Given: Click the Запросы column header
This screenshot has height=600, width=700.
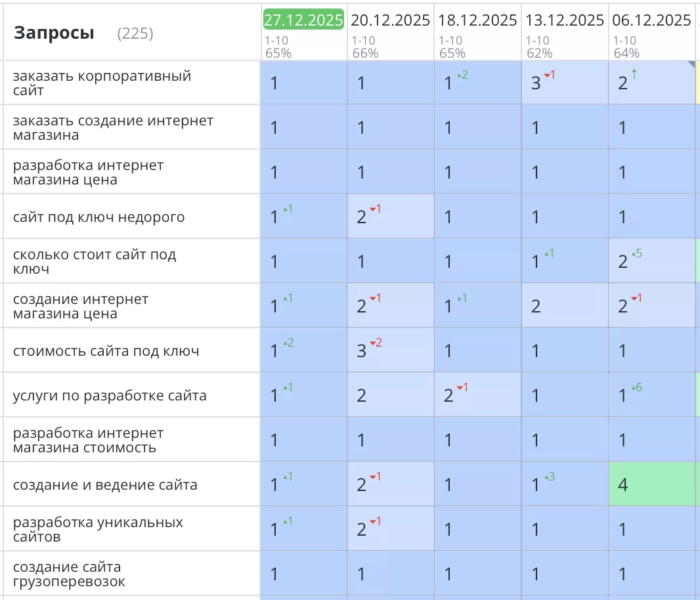Looking at the screenshot, I should 54,33.
